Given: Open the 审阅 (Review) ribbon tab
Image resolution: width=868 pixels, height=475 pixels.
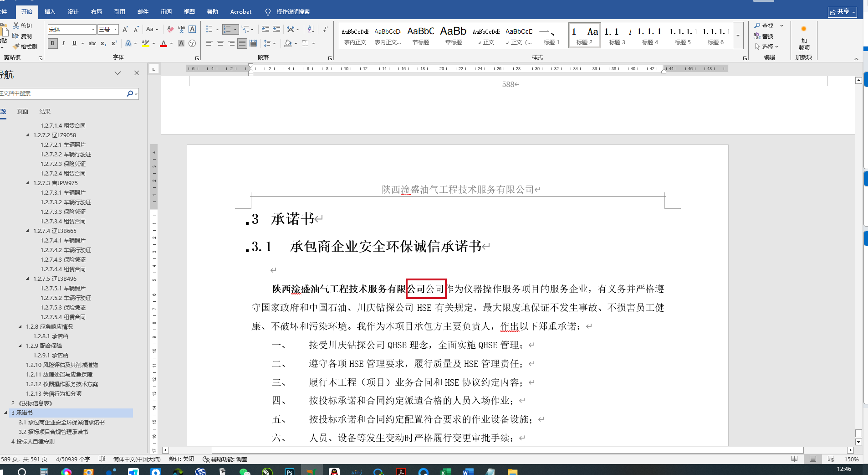Looking at the screenshot, I should [x=166, y=11].
